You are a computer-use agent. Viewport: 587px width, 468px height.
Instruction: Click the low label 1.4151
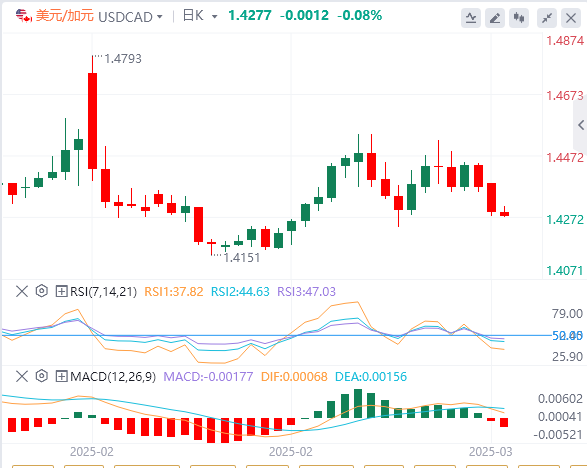[x=241, y=258]
